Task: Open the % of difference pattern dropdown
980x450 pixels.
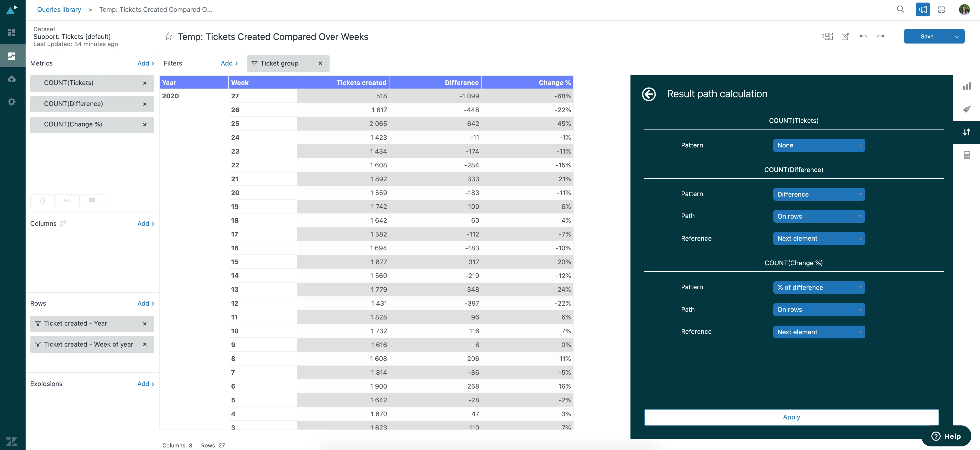Action: pyautogui.click(x=819, y=287)
